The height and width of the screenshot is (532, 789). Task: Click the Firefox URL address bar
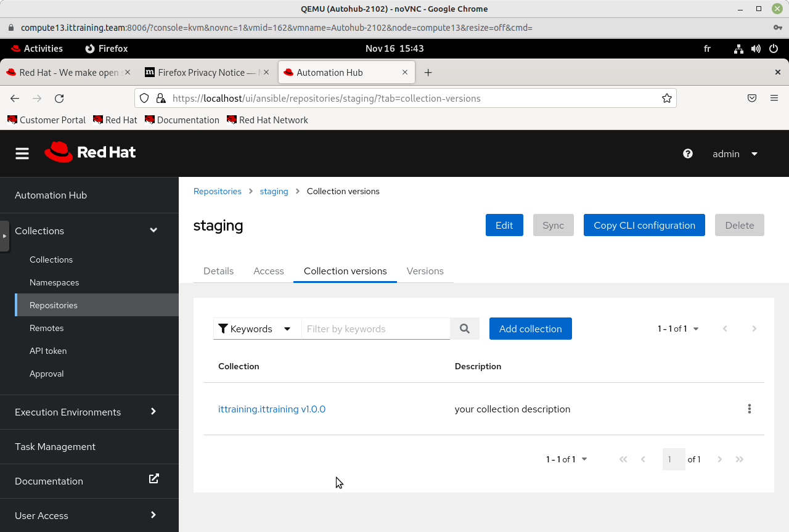[x=406, y=98]
